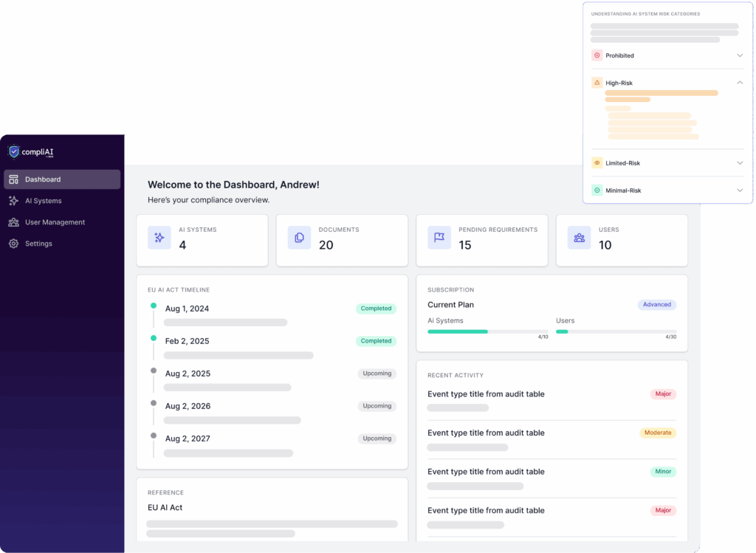Viewport: 756px width, 553px height.
Task: Expand the Prohibited risk category
Action: (740, 55)
